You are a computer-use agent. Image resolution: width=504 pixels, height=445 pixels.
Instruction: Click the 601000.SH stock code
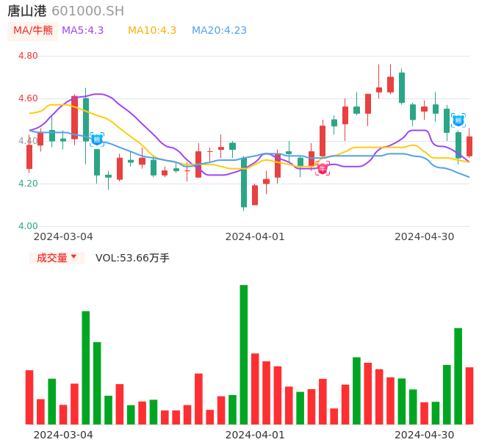click(87, 11)
